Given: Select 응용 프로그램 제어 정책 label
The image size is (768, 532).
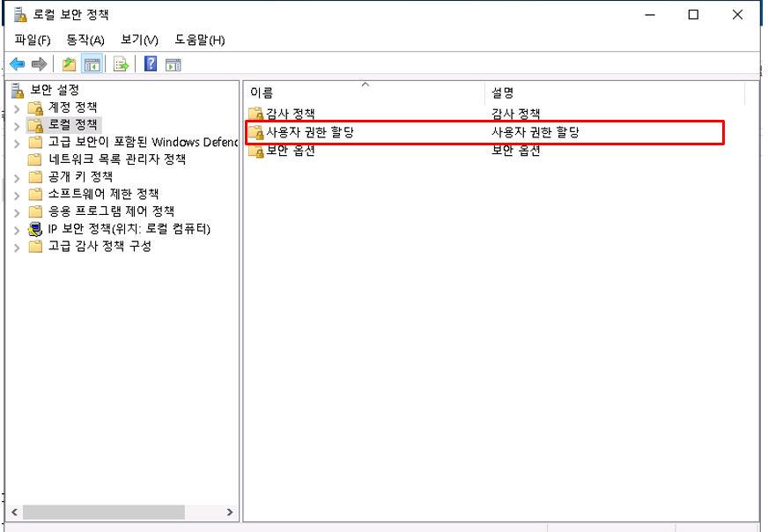Looking at the screenshot, I should pos(111,211).
